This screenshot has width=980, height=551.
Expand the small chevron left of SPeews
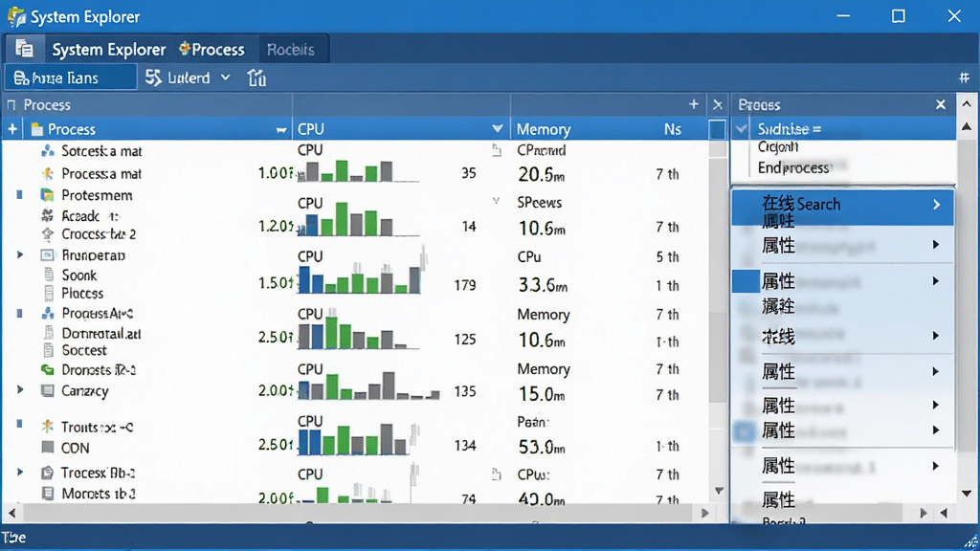click(x=497, y=201)
